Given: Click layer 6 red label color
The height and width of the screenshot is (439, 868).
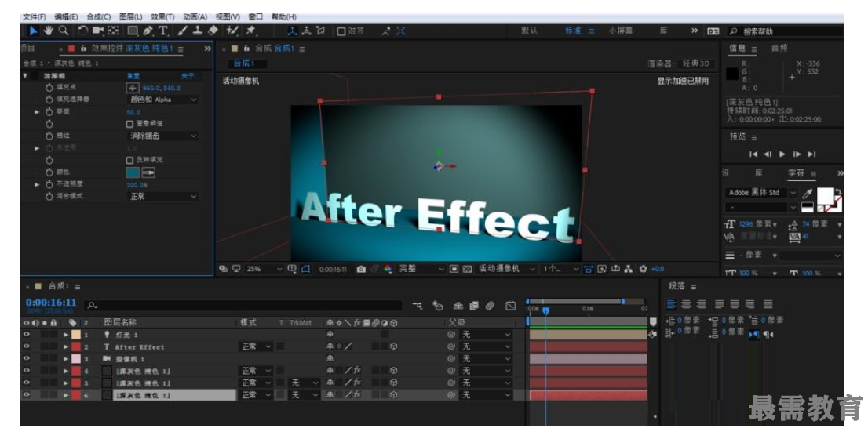Looking at the screenshot, I should pos(76,395).
